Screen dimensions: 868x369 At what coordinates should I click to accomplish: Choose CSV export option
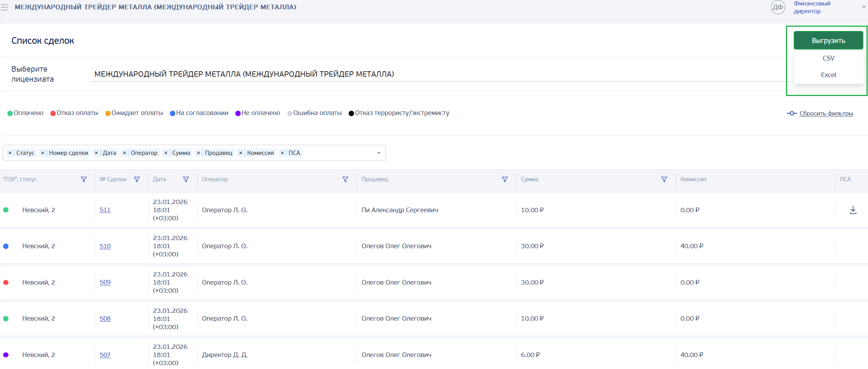click(828, 58)
